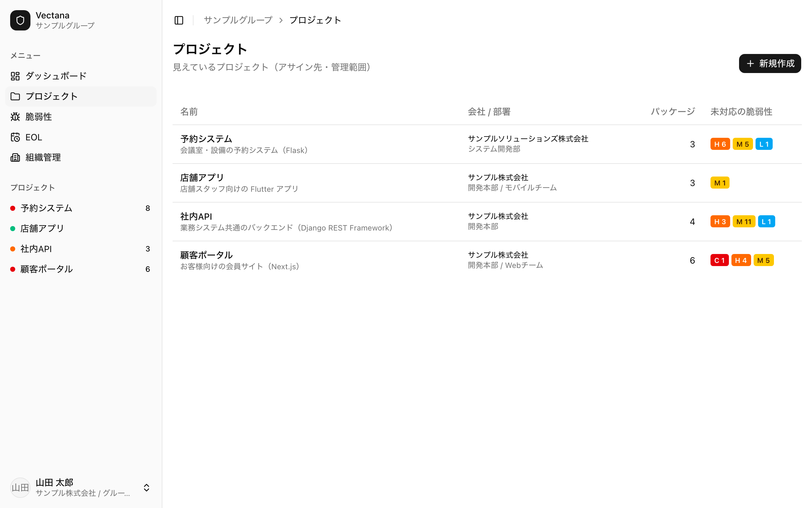Screen dimensions: 812x508
Task: Open 店舗アプリ in sidebar project list
Action: point(81,229)
